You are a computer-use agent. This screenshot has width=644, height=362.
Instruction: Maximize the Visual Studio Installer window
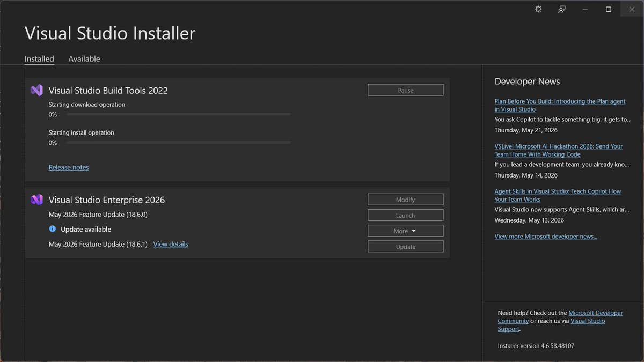tap(609, 9)
